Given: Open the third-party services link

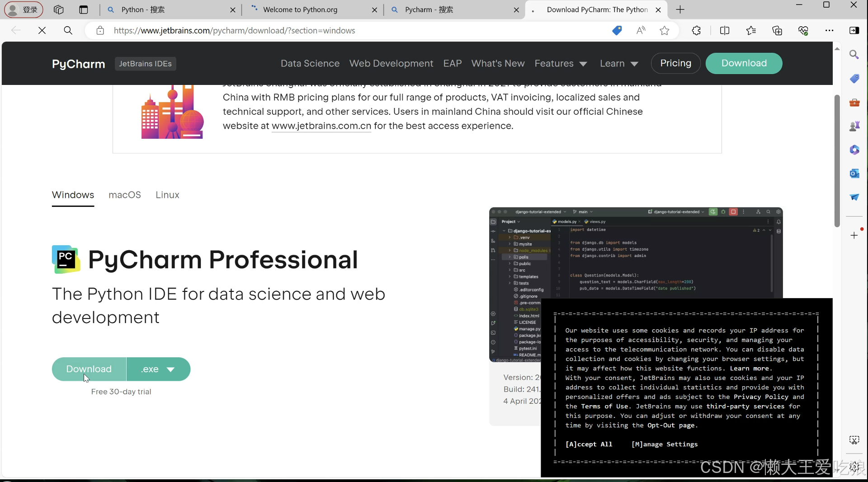Looking at the screenshot, I should click(745, 406).
